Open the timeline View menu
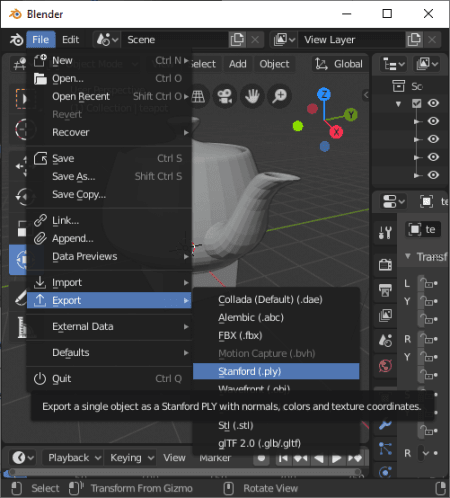This screenshot has width=450, height=498. point(174,458)
